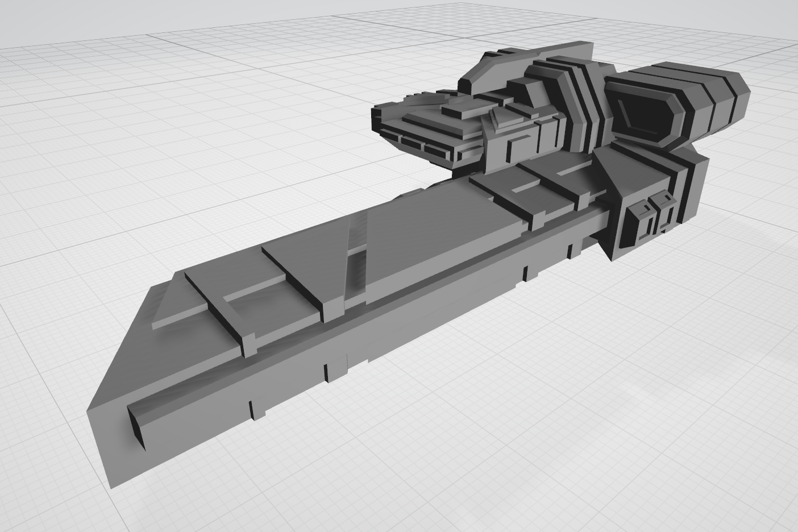
Task: Click the dark vent slots under the bridge overhang
Action: (421, 146)
